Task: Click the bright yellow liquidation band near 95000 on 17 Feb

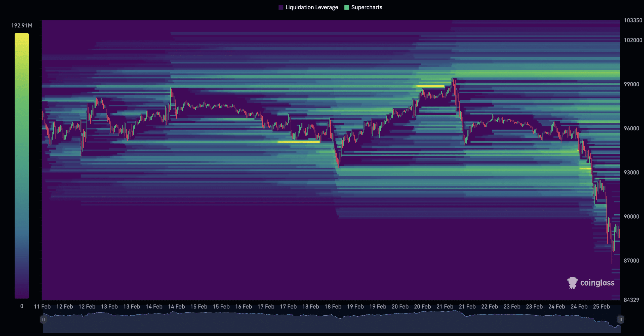Action: [x=299, y=142]
